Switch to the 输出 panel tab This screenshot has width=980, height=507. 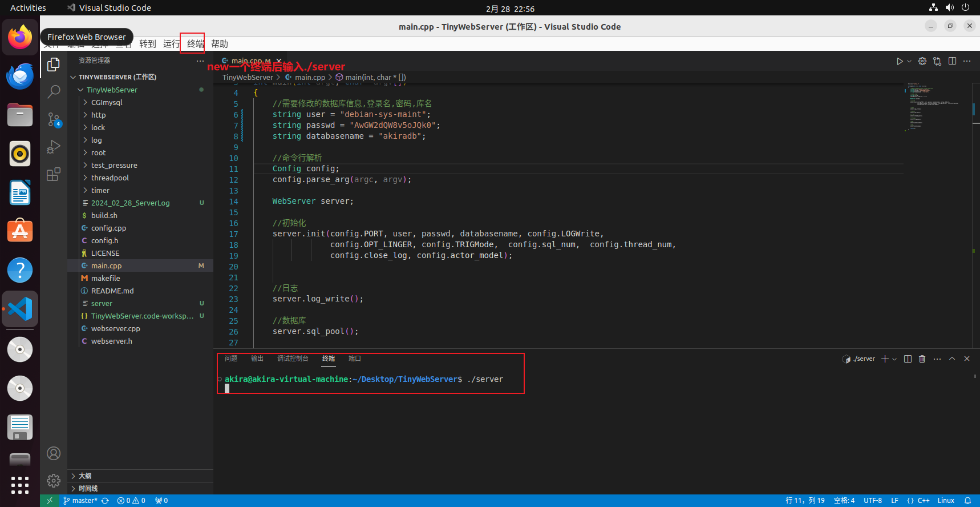click(x=257, y=359)
